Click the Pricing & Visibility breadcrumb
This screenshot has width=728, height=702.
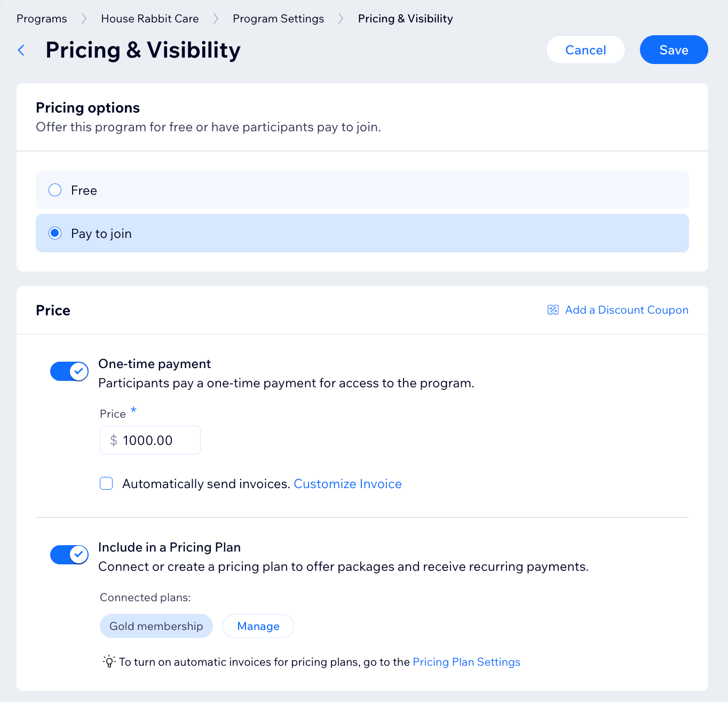[405, 19]
